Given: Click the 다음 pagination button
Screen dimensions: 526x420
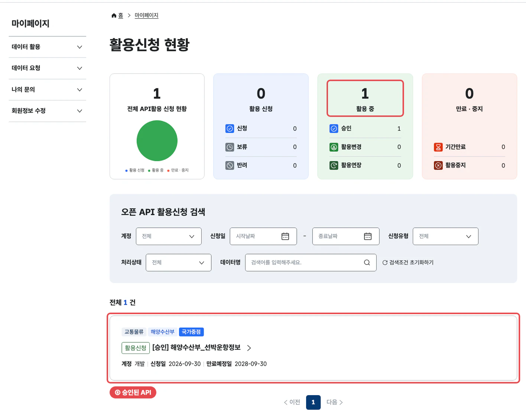Looking at the screenshot, I should tap(335, 402).
